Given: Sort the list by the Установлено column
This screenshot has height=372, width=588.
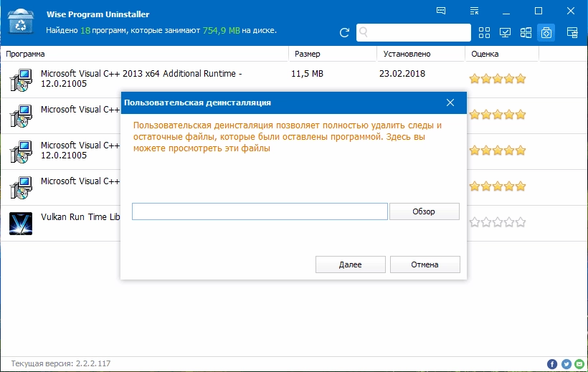Looking at the screenshot, I should (421, 54).
